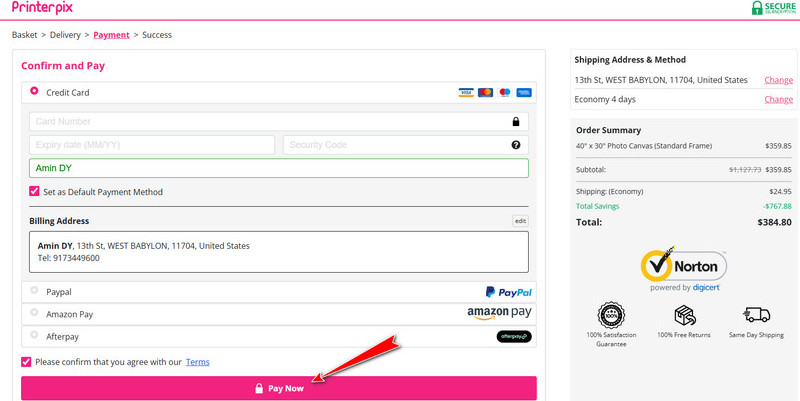Go back to Basket breadcrumb
The width and height of the screenshot is (800, 401).
click(24, 35)
